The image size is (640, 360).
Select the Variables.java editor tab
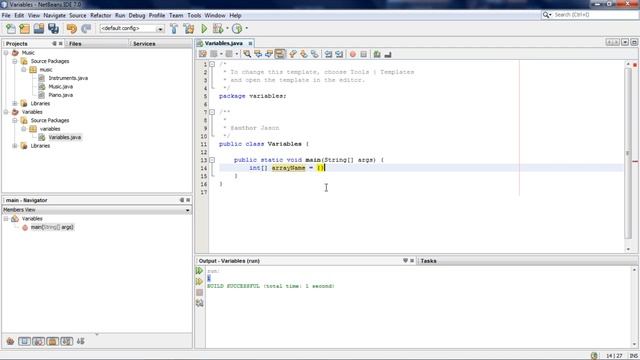[x=224, y=43]
